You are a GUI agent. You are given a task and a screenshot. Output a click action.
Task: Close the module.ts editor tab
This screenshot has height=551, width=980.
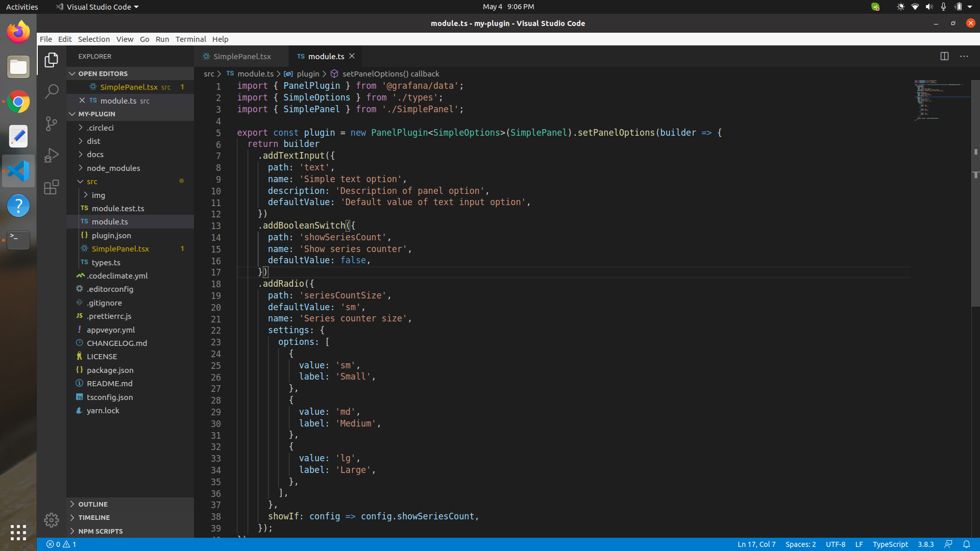click(352, 56)
